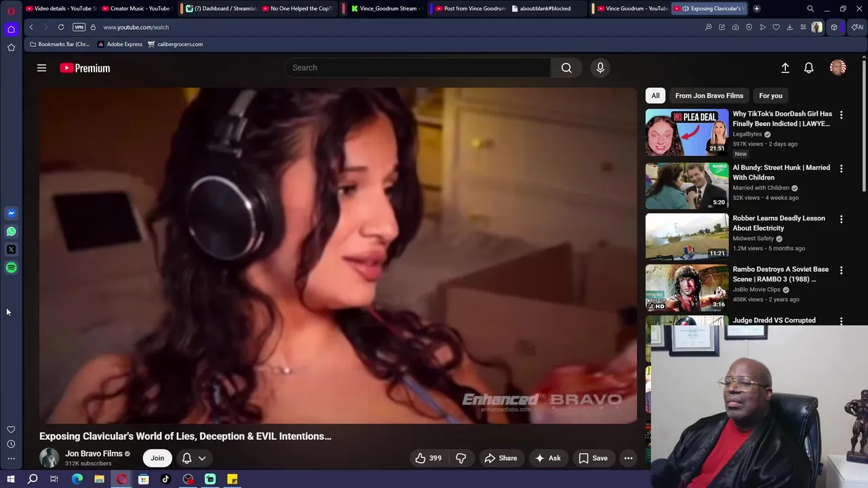Open Opera sidebar WhatsApp icon

pos(11,231)
